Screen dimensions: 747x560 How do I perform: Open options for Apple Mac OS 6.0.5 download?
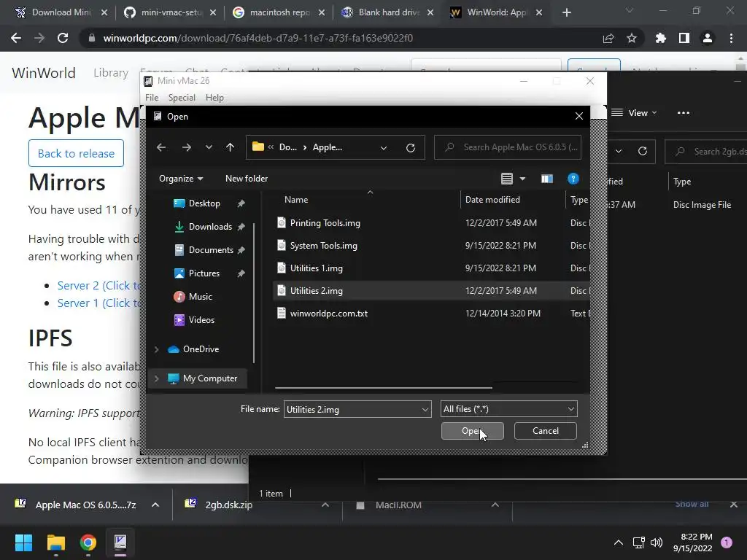(x=155, y=505)
